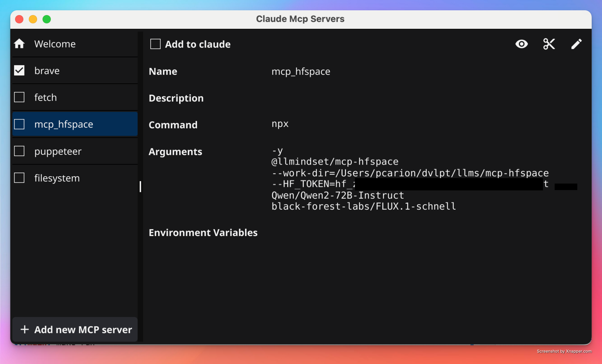
Task: Uncheck the brave server checkbox
Action: [19, 70]
